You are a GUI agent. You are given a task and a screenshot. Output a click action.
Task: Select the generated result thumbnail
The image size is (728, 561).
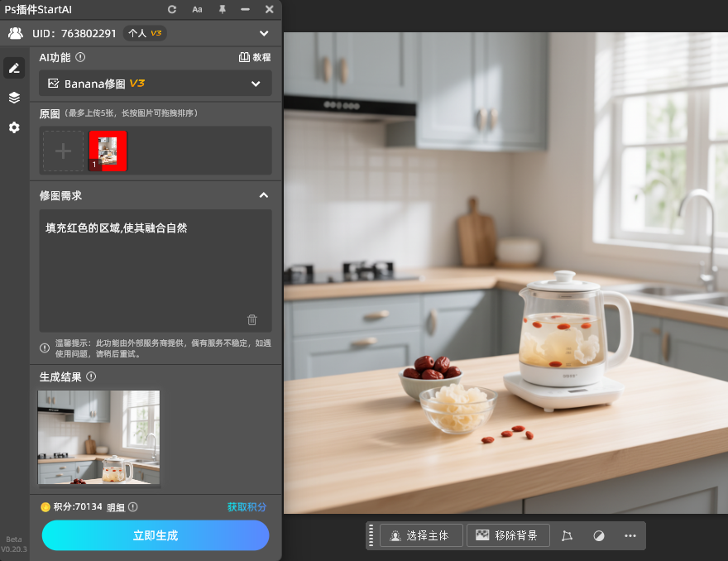(99, 438)
